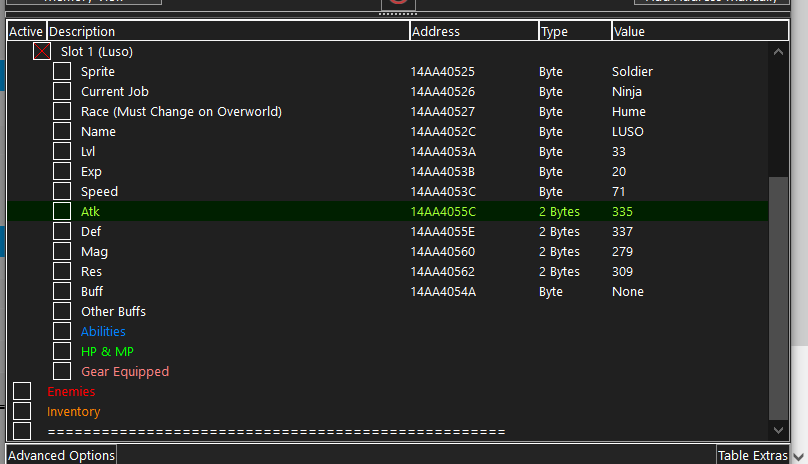Click the address list vertical scrollbar thumb

[x=779, y=300]
